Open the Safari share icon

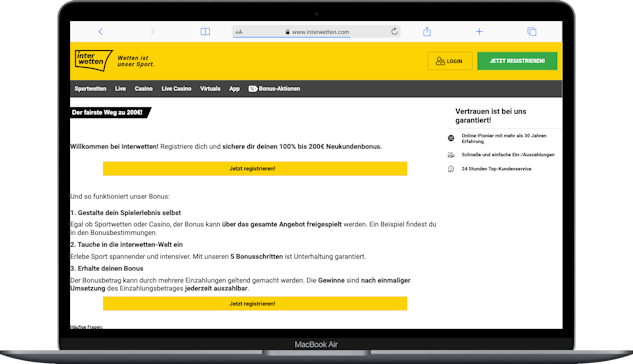[x=427, y=31]
